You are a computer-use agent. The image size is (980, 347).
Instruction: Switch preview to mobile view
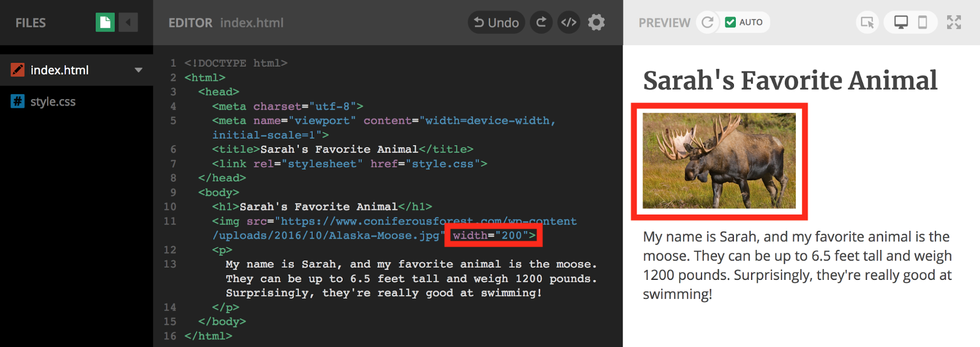point(922,23)
